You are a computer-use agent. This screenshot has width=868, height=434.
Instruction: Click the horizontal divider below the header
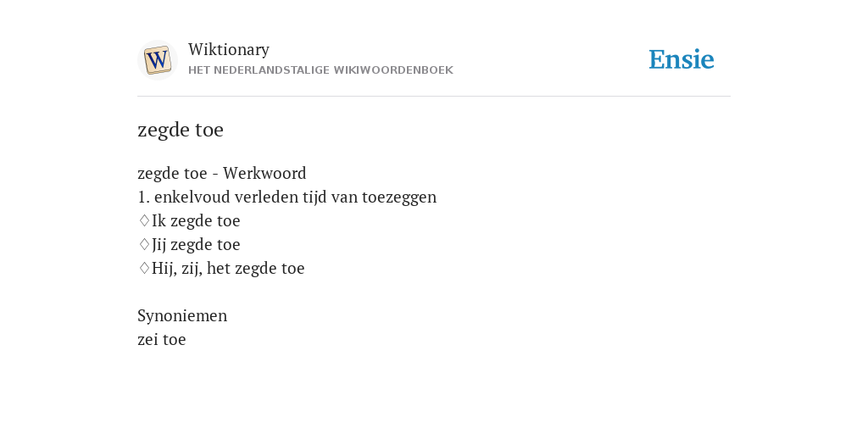coord(434,97)
